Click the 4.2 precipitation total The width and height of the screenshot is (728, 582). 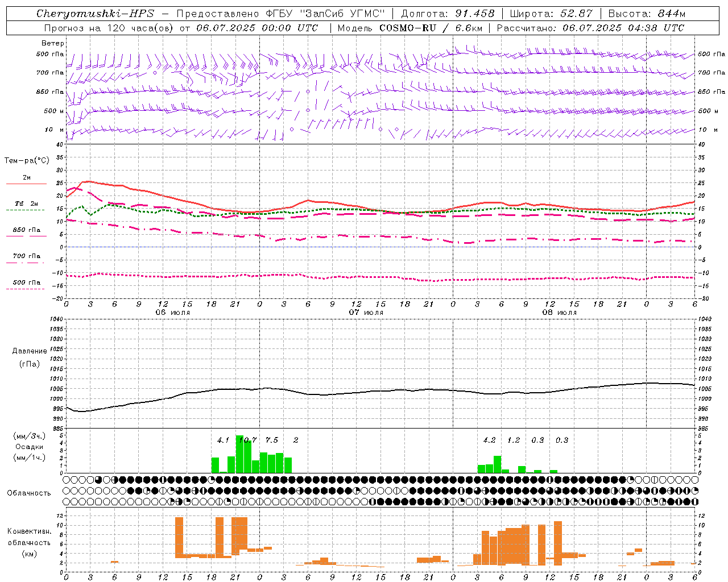(x=489, y=440)
